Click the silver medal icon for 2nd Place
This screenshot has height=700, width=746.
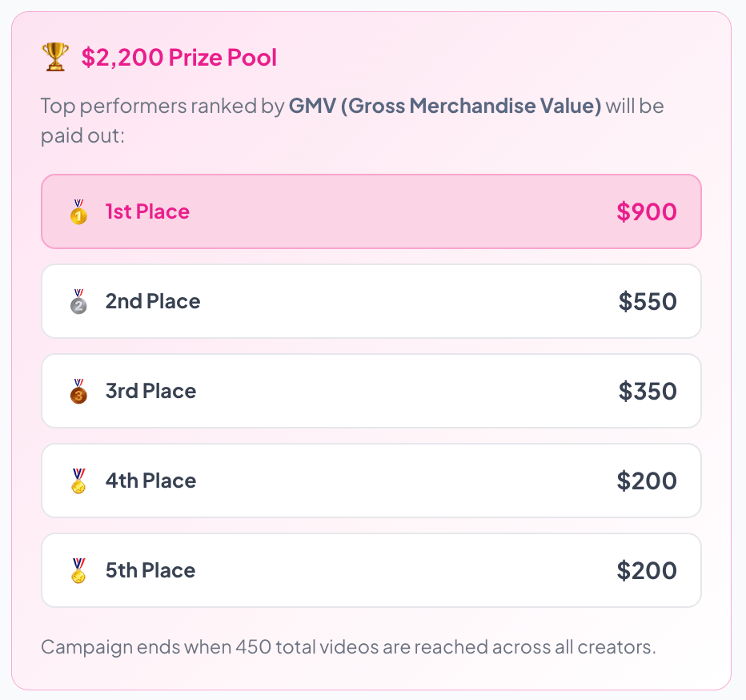(78, 302)
